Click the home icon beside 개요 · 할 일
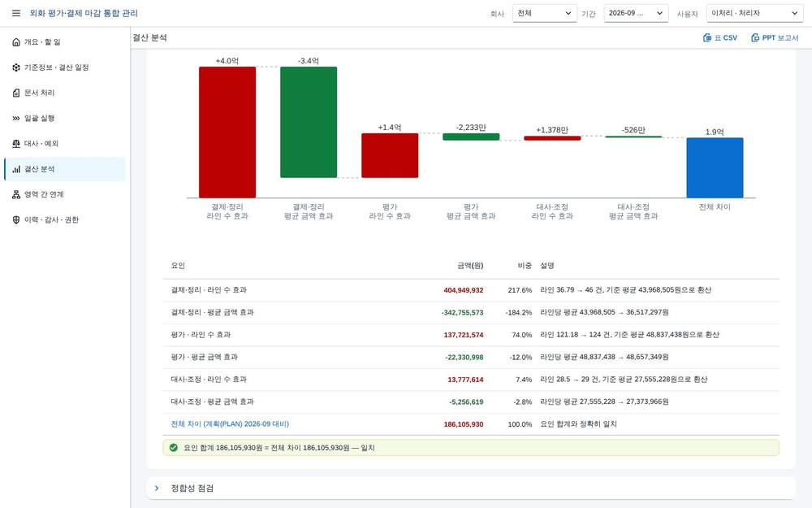This screenshot has width=812, height=508. [x=16, y=42]
